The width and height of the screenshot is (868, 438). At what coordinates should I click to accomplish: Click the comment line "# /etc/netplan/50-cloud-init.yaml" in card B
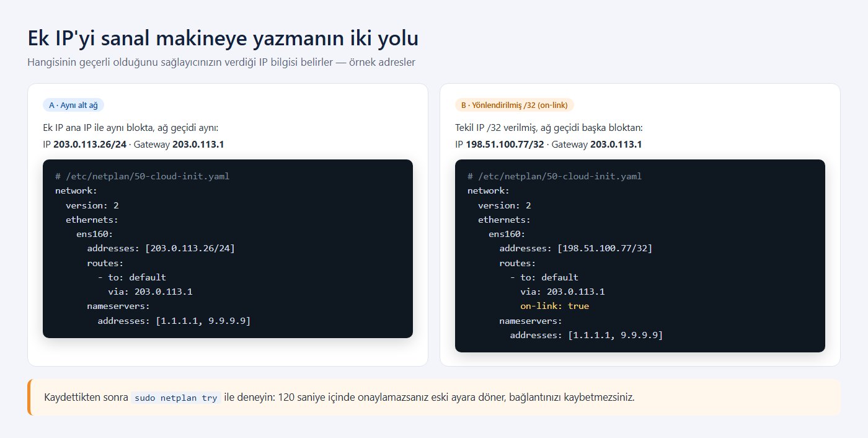554,177
